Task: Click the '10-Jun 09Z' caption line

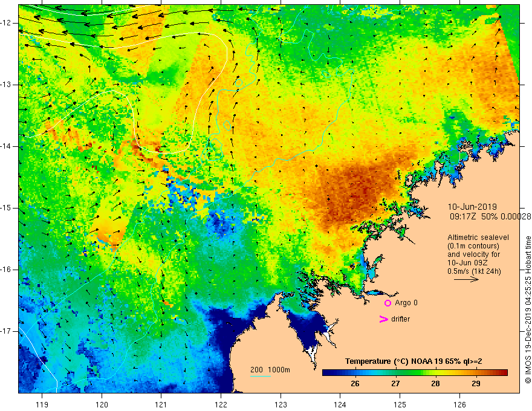Action: [x=465, y=263]
